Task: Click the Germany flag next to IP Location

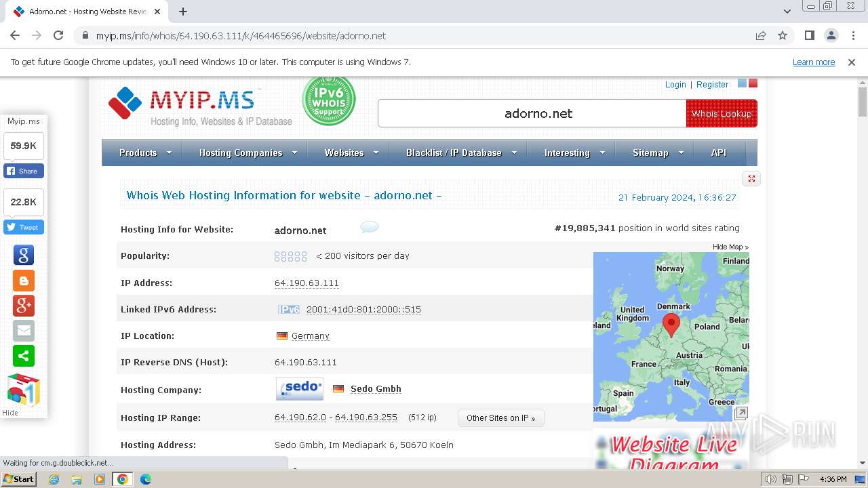Action: [x=282, y=335]
